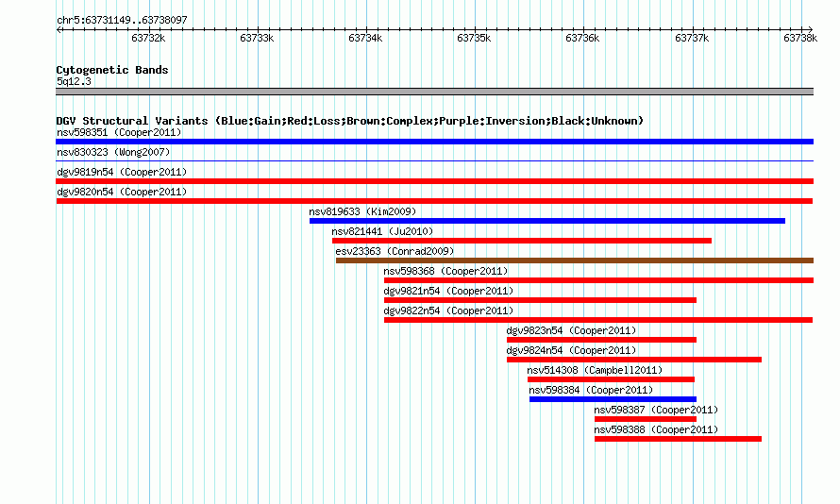Select the red dgv9821n54 loss bar
This screenshot has width=840, height=504.
click(540, 300)
